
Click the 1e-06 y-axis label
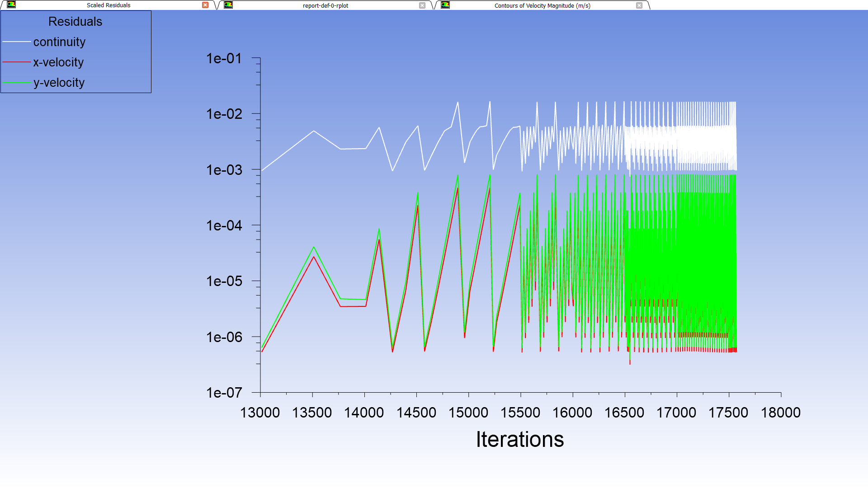click(x=224, y=337)
